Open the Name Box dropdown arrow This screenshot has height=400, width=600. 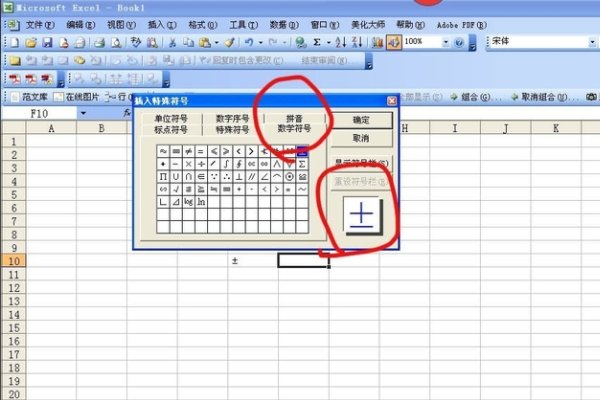83,113
